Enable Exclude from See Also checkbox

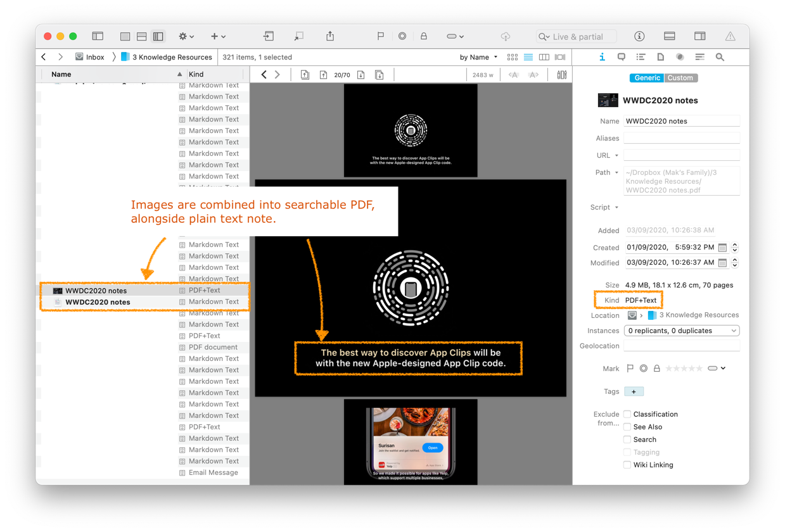pos(627,427)
